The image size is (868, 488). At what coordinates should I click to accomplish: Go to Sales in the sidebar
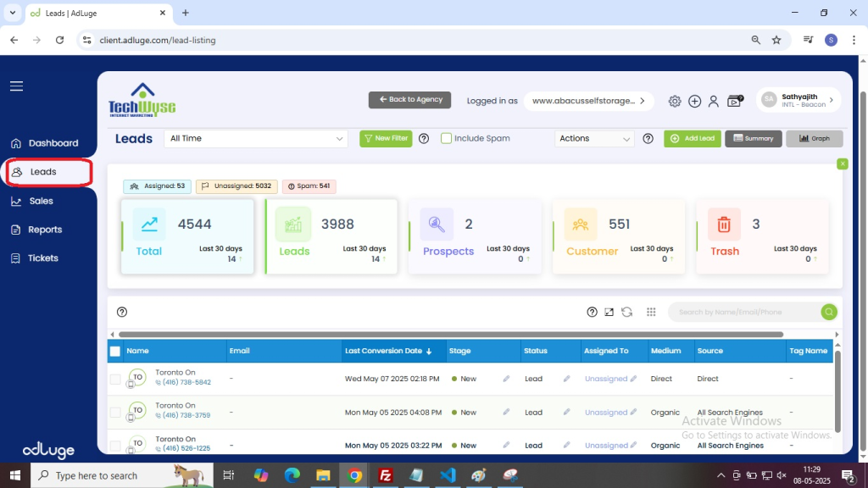coord(41,201)
